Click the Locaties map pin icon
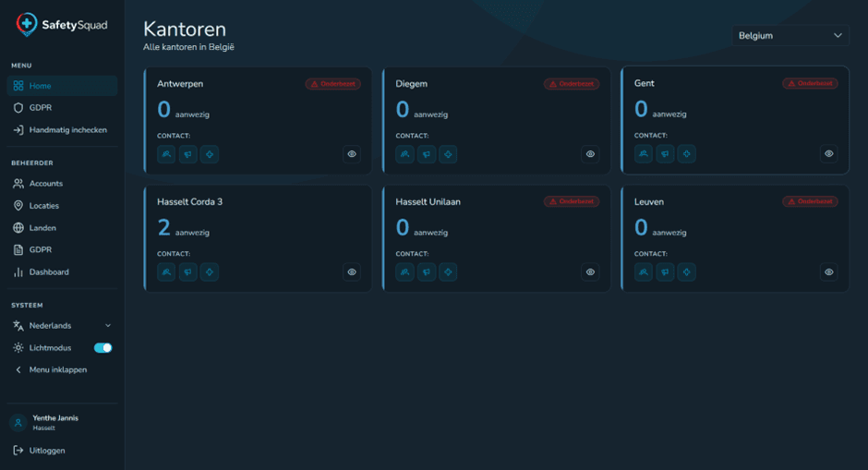868x470 pixels. [x=18, y=206]
